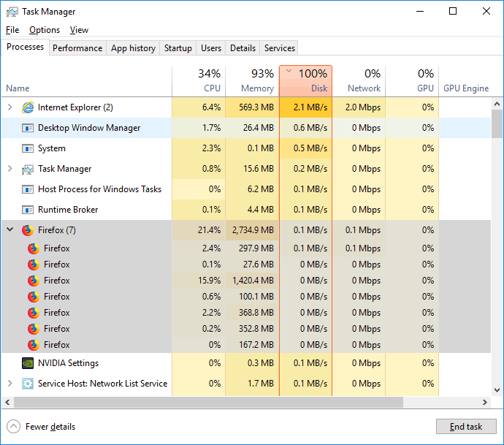Switch to the Startup tab

pos(177,48)
